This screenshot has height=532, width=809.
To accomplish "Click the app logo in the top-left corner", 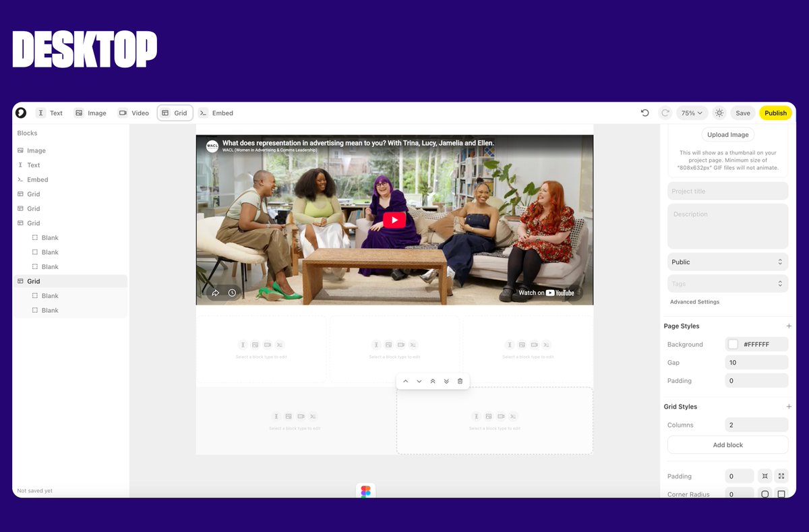I will (21, 113).
